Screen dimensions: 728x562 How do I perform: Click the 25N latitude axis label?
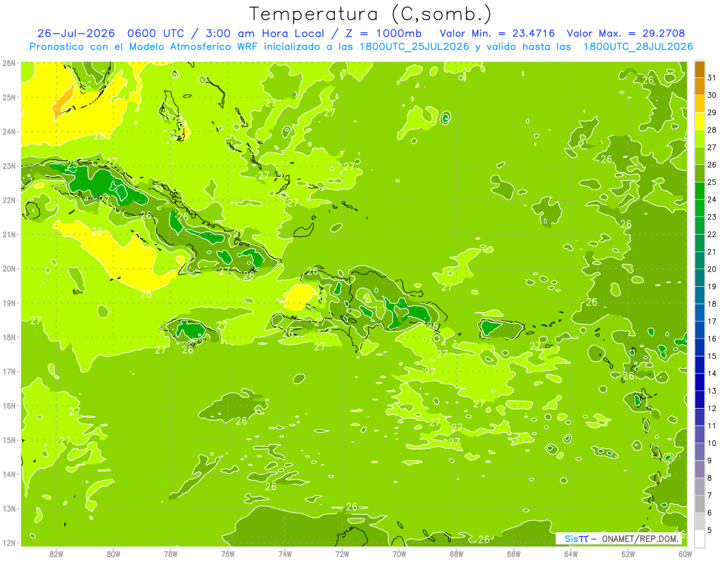coord(9,97)
